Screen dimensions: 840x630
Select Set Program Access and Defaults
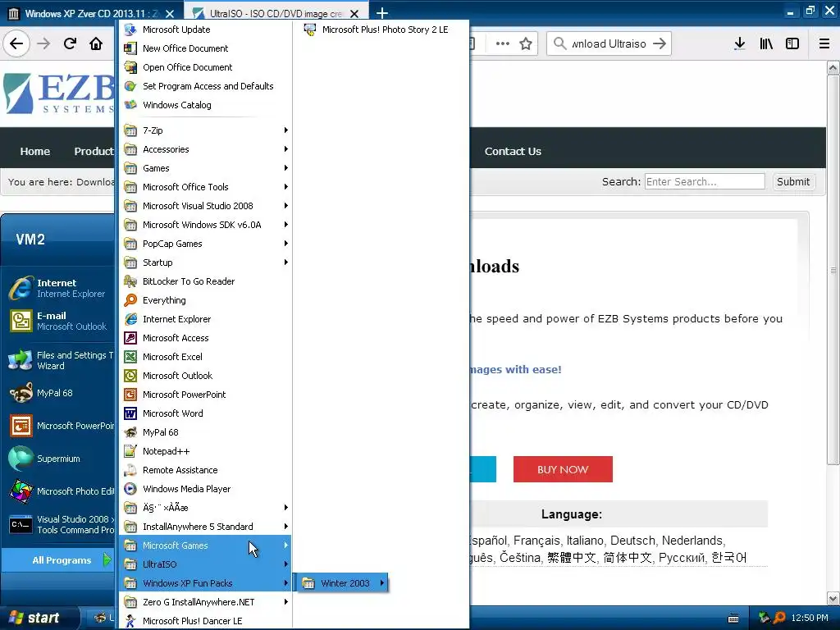tap(205, 86)
